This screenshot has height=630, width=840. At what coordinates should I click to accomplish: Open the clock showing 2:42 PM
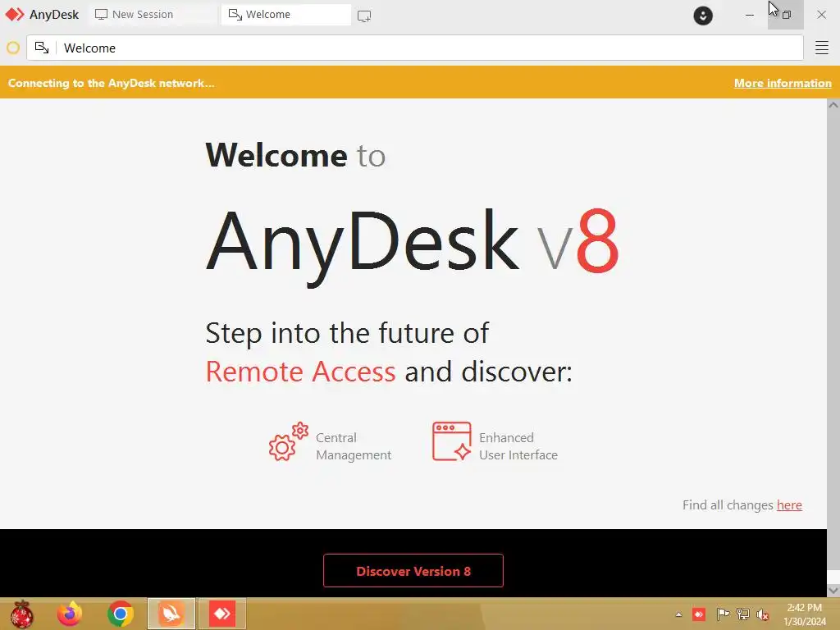point(804,614)
